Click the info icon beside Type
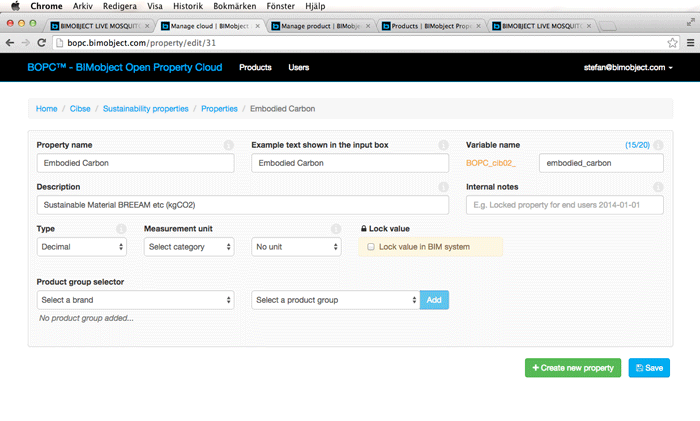Image resolution: width=700 pixels, height=421 pixels. pyautogui.click(x=121, y=229)
